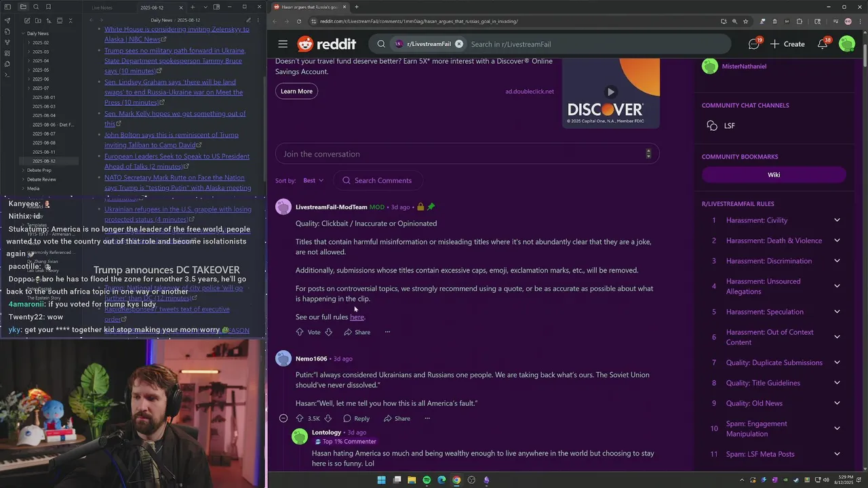Open more options dots in Obsidian note header
Image resolution: width=868 pixels, height=488 pixels.
click(259, 20)
